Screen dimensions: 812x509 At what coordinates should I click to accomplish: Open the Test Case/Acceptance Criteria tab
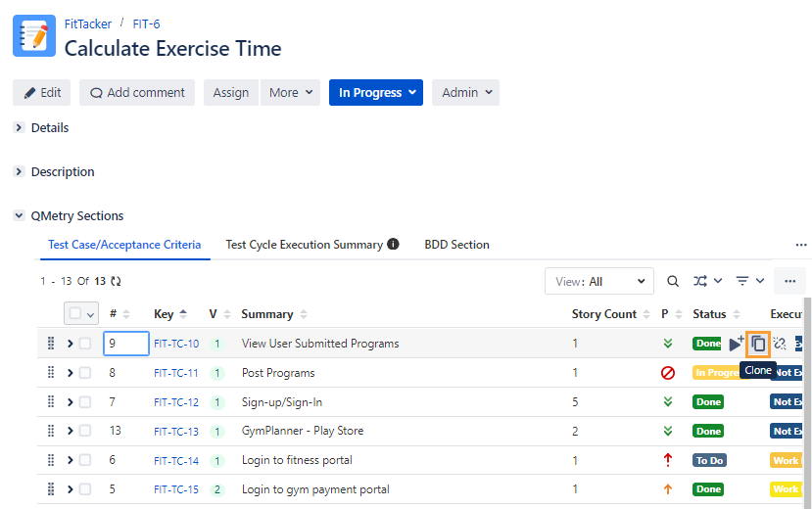pyautogui.click(x=124, y=245)
